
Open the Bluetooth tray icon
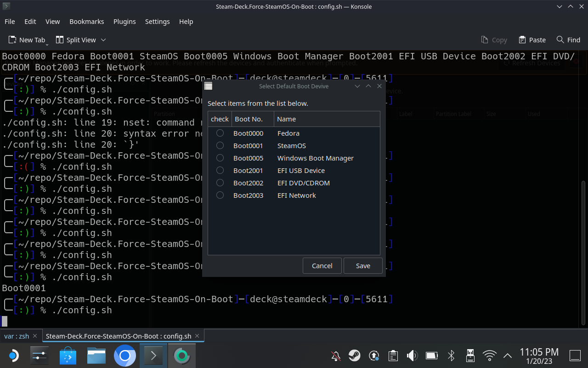451,356
